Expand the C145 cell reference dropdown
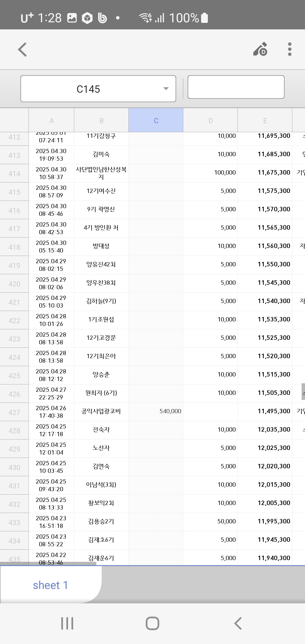 (x=166, y=89)
